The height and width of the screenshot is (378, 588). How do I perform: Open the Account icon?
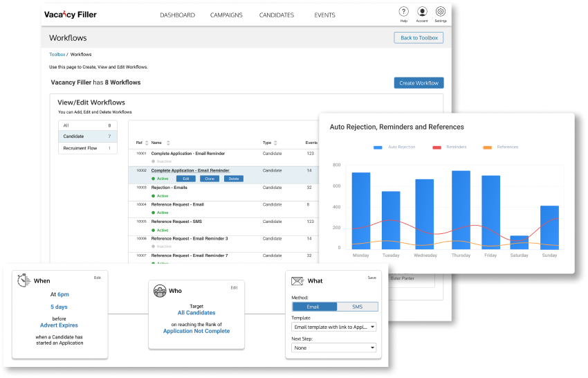[x=422, y=12]
